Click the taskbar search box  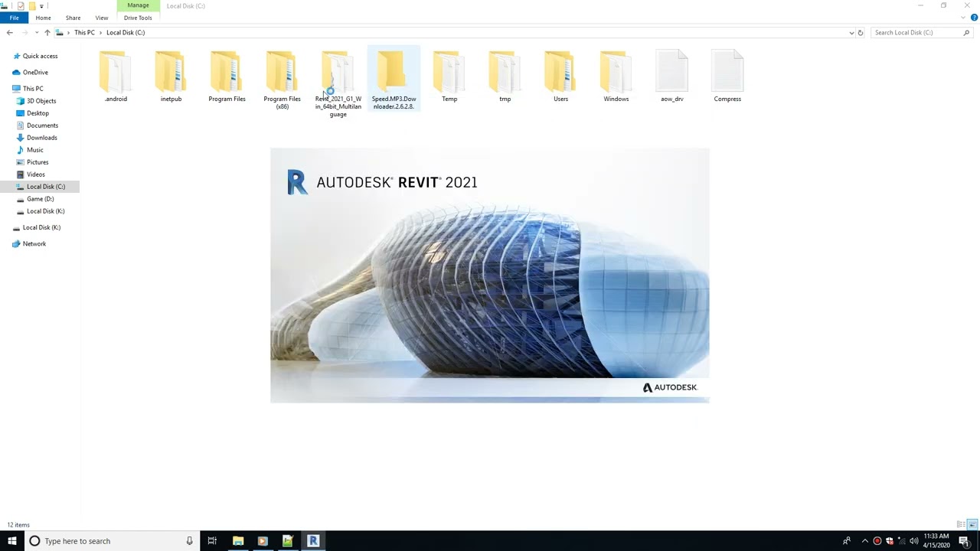pyautogui.click(x=112, y=540)
